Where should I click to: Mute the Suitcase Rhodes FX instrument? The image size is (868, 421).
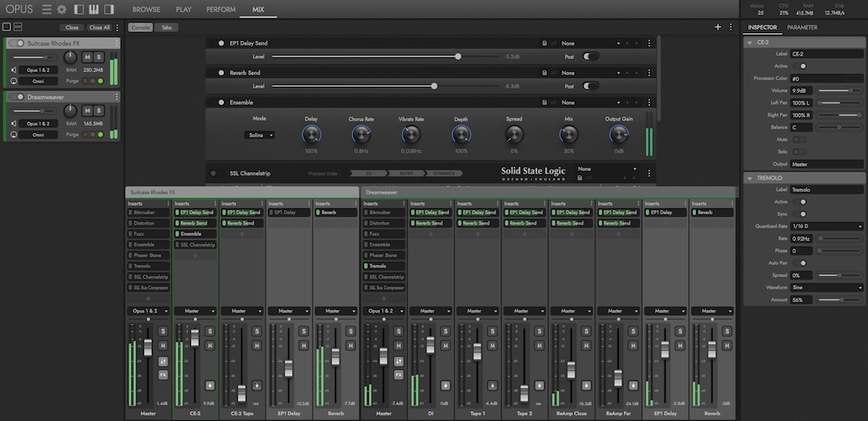coord(87,57)
